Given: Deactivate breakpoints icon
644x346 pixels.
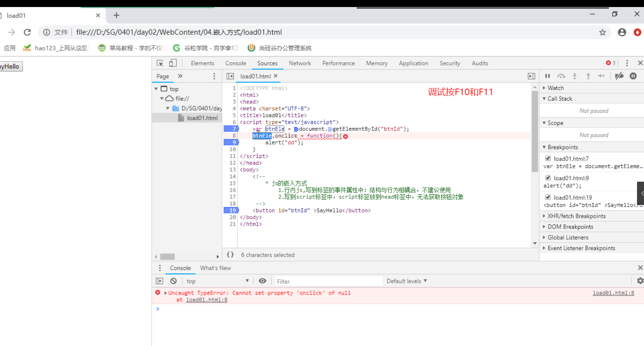Looking at the screenshot, I should [619, 76].
